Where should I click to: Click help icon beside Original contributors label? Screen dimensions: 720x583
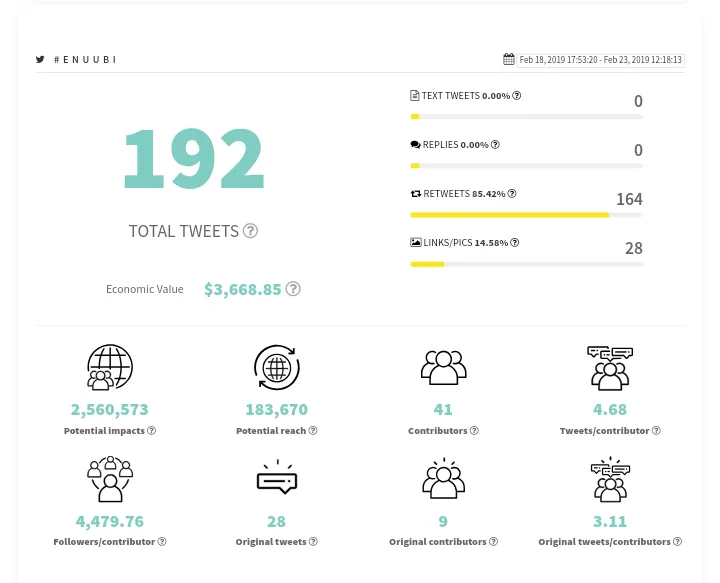[x=493, y=542]
